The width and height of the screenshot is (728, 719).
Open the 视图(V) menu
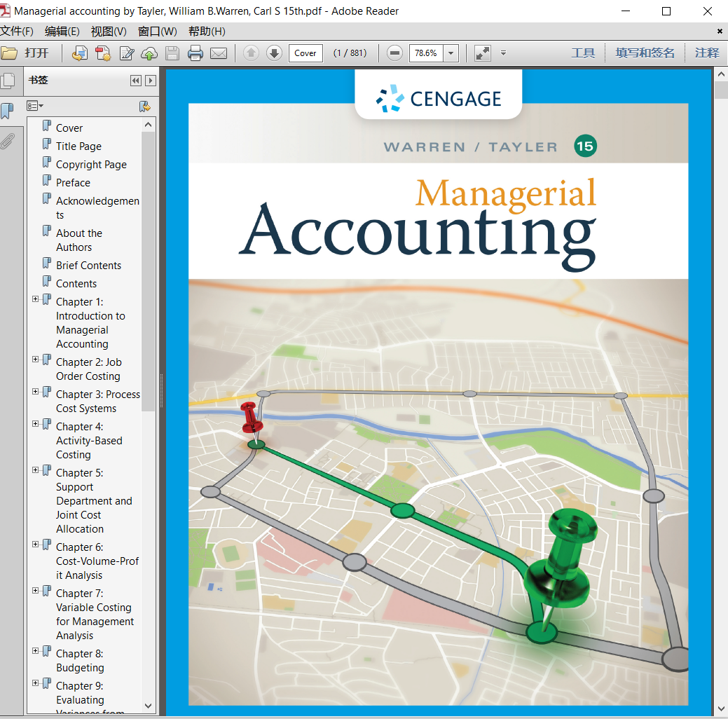point(109,31)
